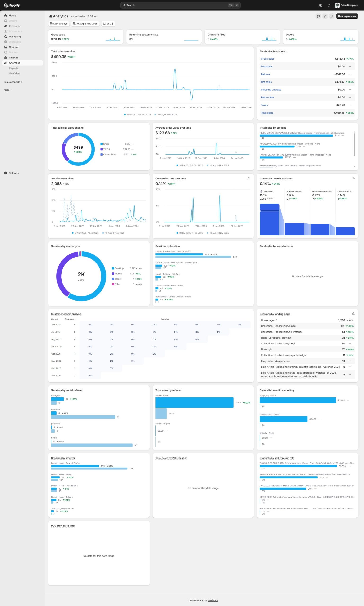Click the New exploration button
Viewport: 364px width, 606px height.
346,16
